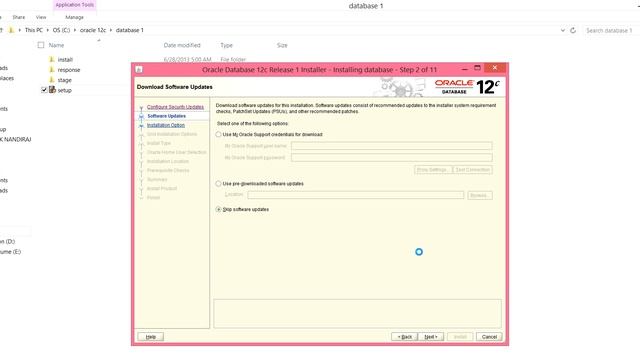Click 'oracle 12c' in the address path

click(93, 30)
